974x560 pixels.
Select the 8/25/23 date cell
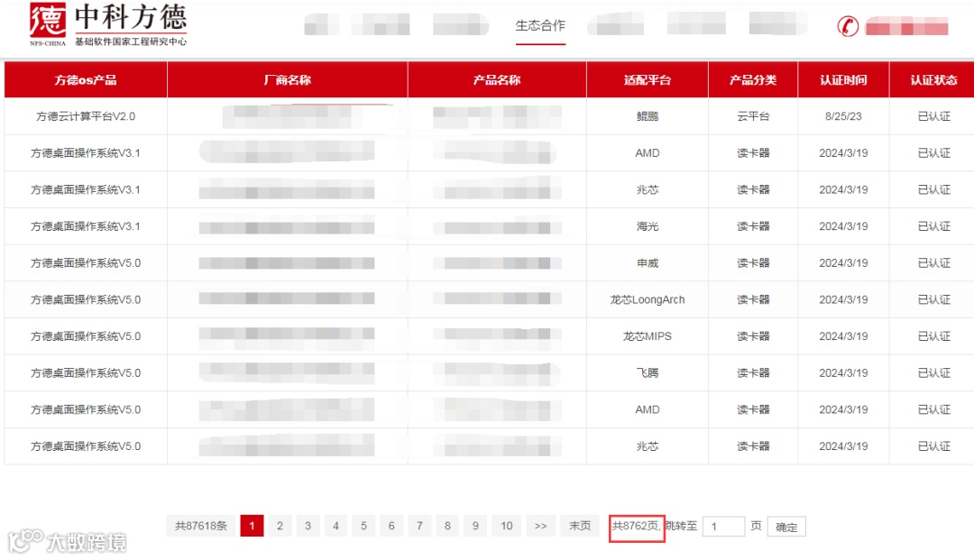click(843, 116)
